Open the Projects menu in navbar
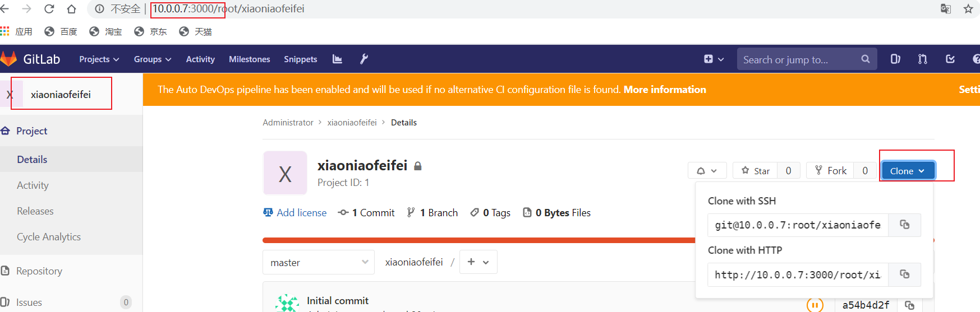Image resolution: width=980 pixels, height=312 pixels. (x=99, y=59)
